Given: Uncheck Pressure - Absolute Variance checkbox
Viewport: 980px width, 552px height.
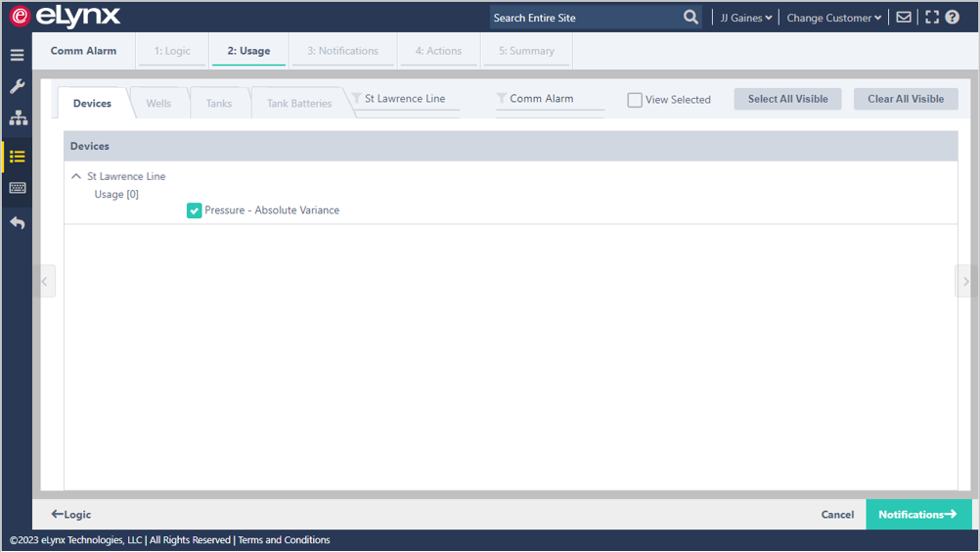Looking at the screenshot, I should 194,210.
